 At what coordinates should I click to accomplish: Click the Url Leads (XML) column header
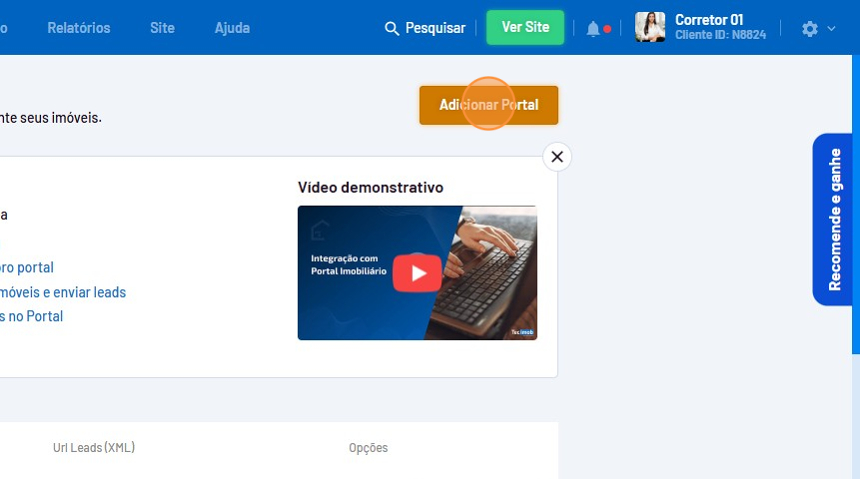(94, 448)
